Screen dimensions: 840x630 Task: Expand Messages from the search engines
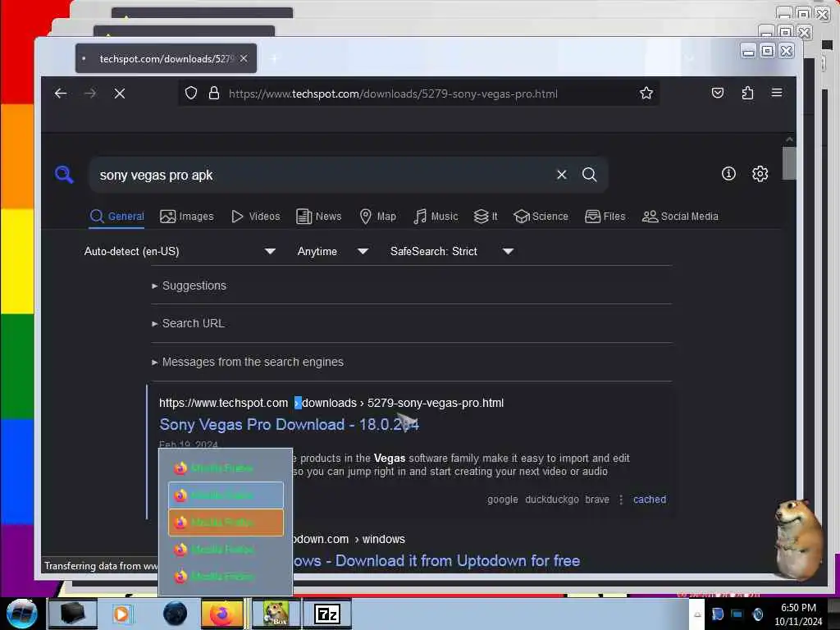pyautogui.click(x=248, y=362)
